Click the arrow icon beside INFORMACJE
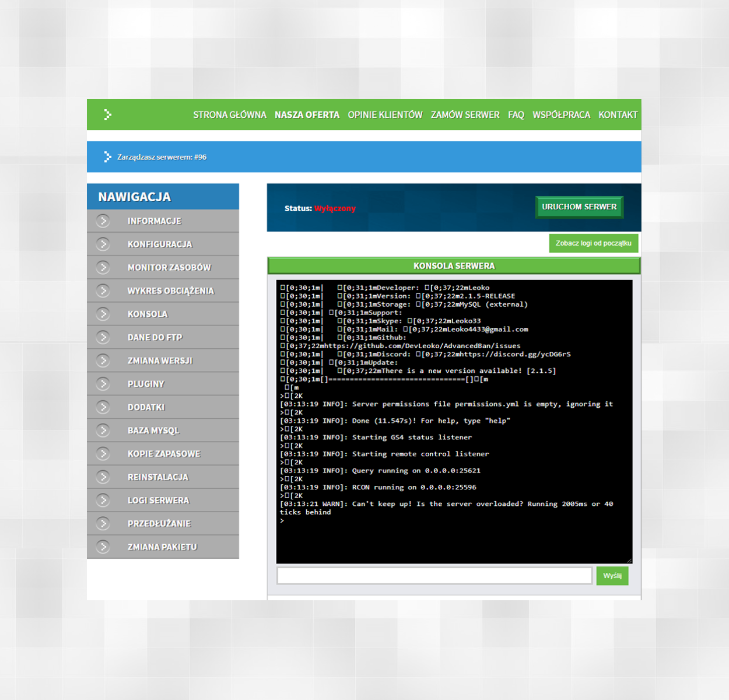The height and width of the screenshot is (700, 729). pyautogui.click(x=103, y=220)
